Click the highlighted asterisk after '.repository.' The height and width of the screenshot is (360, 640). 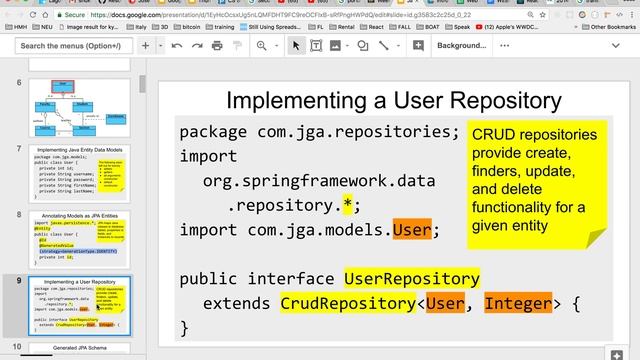pyautogui.click(x=347, y=205)
